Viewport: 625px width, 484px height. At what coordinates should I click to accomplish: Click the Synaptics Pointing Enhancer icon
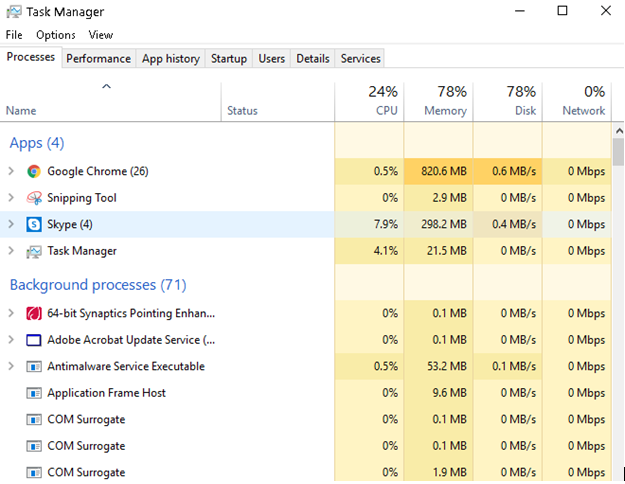click(x=34, y=313)
